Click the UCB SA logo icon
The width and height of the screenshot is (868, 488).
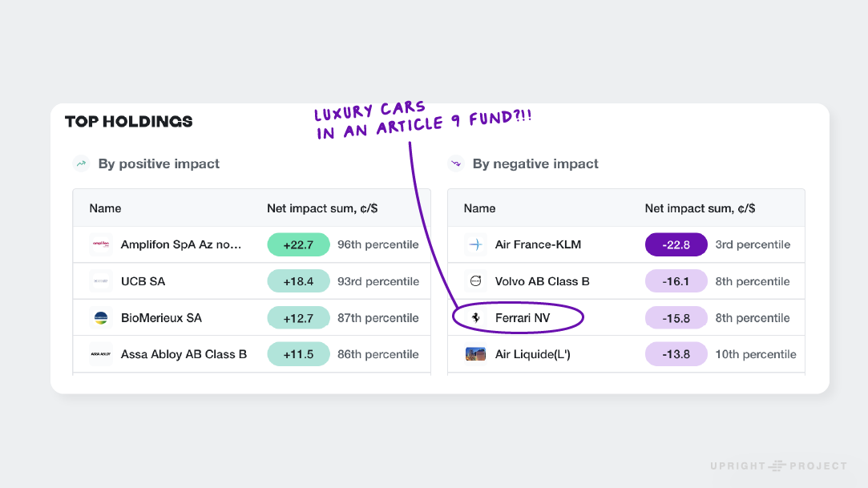(x=100, y=281)
